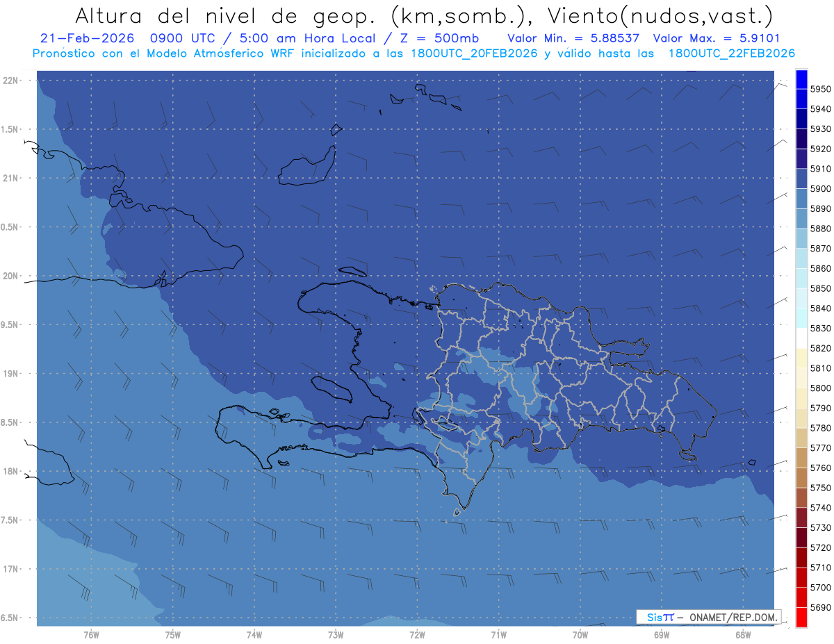Click the '5820' legend value
The height and width of the screenshot is (644, 834).
821,348
